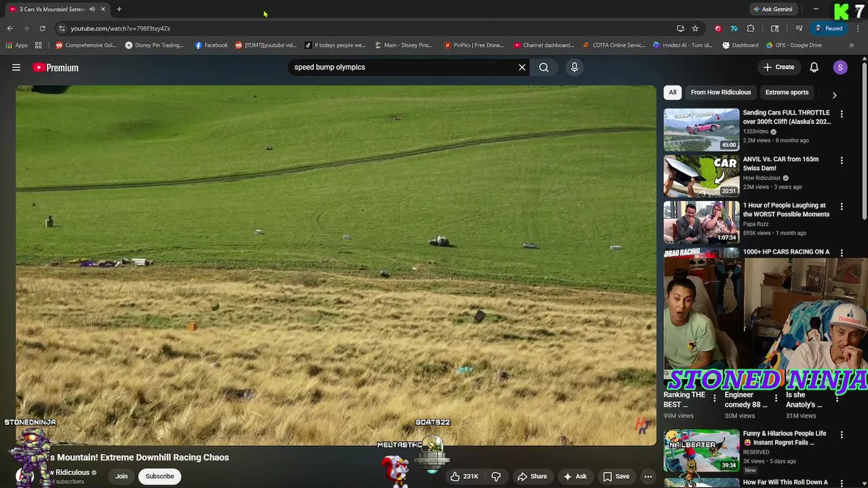This screenshot has width=868, height=488.
Task: Open the Comprehensive Gol... bookmark
Action: click(x=86, y=45)
